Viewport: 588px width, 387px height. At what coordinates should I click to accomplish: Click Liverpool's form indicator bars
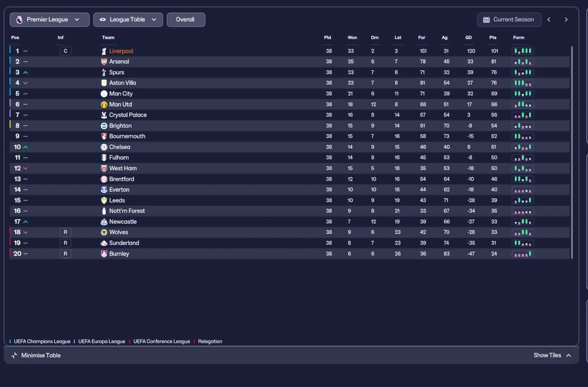(523, 51)
